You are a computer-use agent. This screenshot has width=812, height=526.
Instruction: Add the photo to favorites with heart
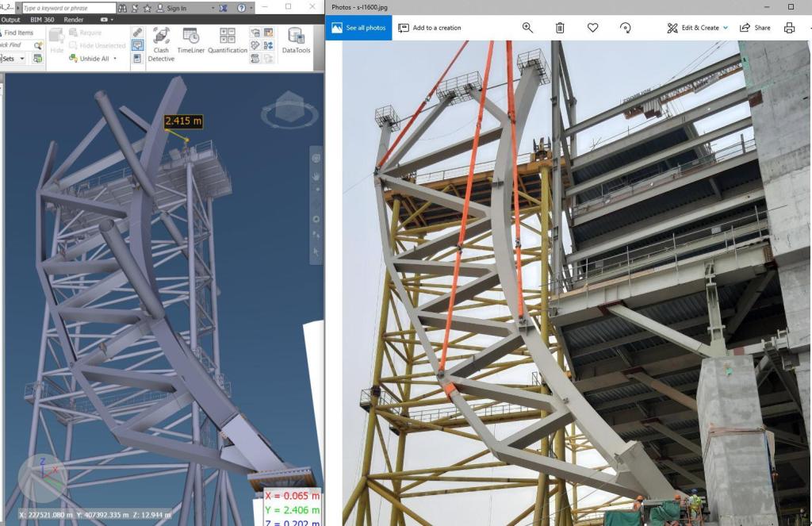592,28
